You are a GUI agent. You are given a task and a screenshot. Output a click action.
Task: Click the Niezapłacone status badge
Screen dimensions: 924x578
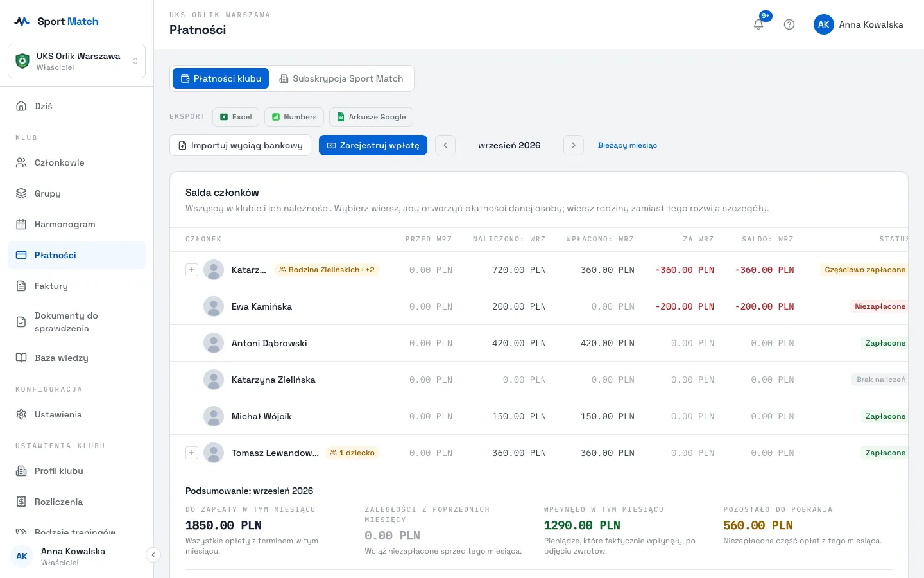pos(880,306)
